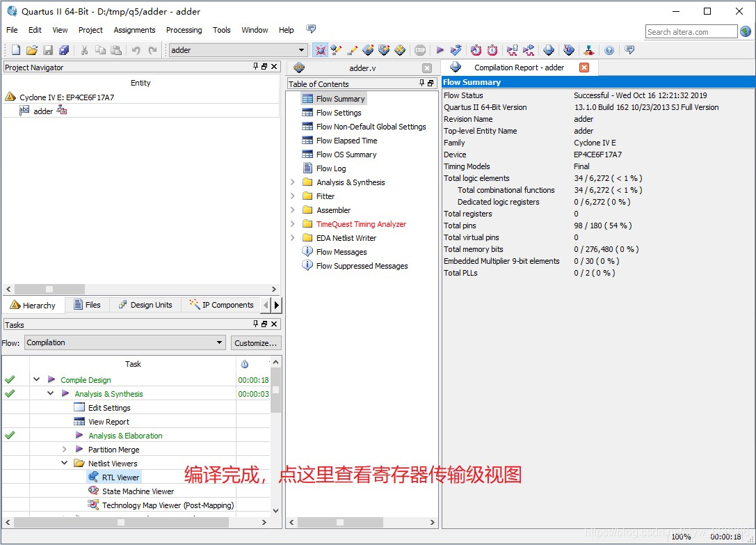The height and width of the screenshot is (545, 756).
Task: Click the globe search icon
Action: [746, 31]
